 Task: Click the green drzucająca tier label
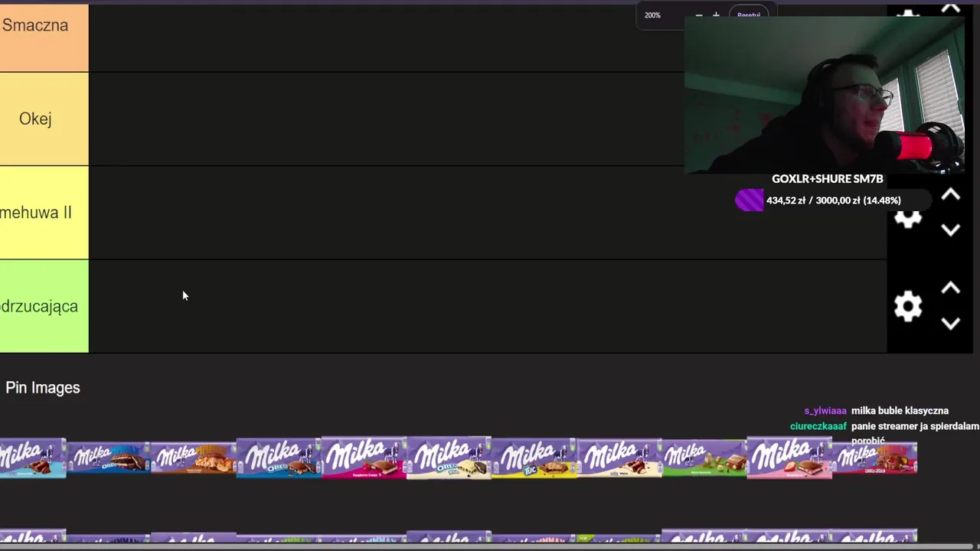(x=44, y=306)
